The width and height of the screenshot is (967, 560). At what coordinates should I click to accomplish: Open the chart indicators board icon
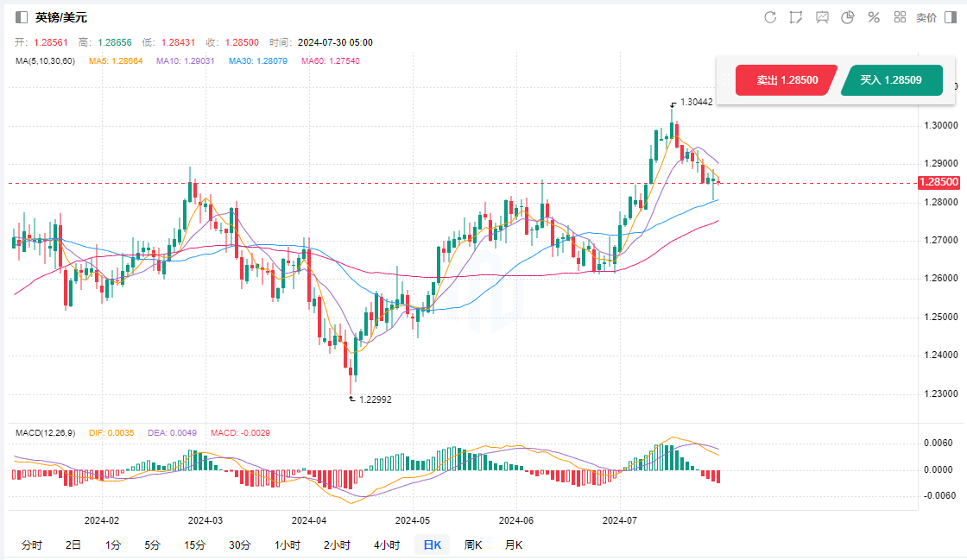822,17
